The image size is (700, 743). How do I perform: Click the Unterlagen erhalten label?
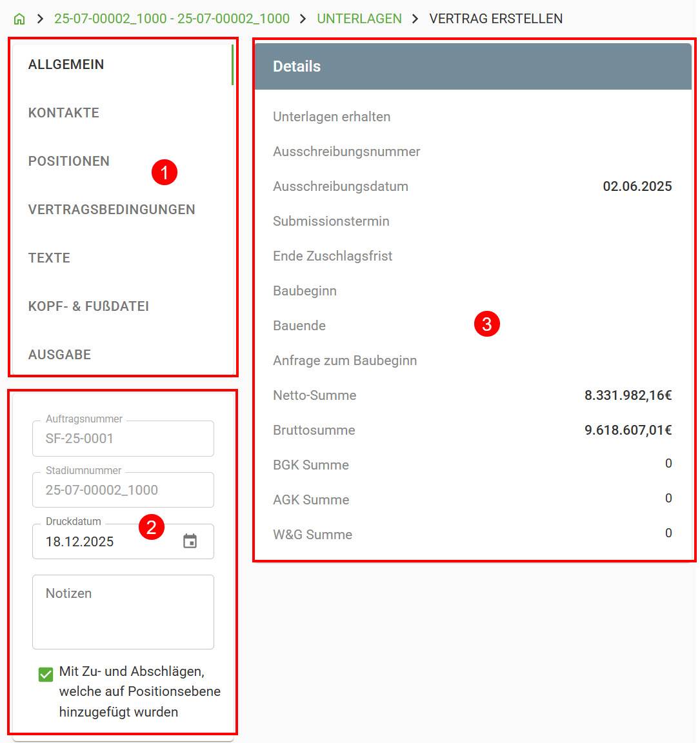tap(332, 117)
